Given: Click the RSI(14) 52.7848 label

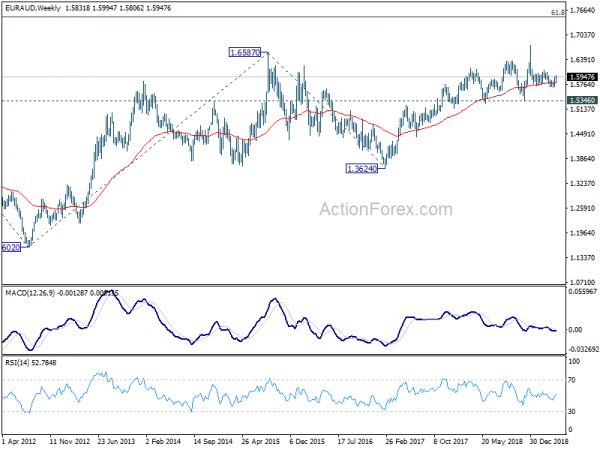Looking at the screenshot, I should coord(31,362).
